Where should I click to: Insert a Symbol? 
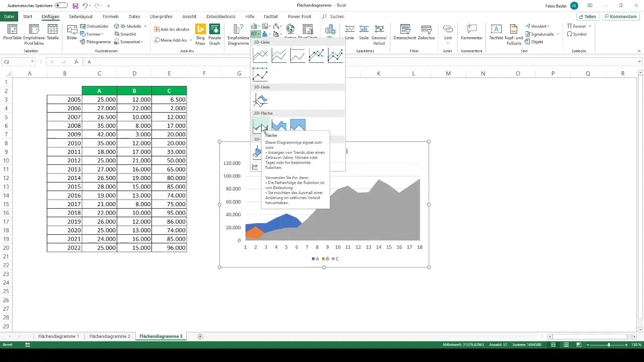coord(577,34)
